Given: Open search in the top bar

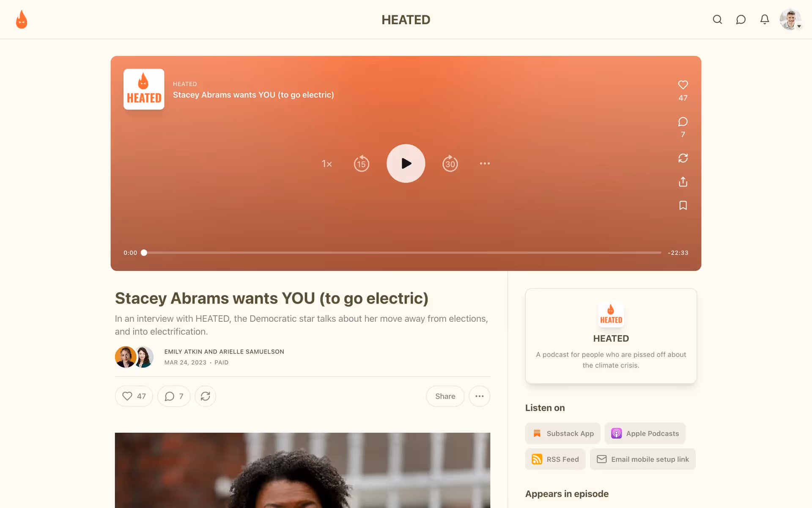Looking at the screenshot, I should pos(717,19).
